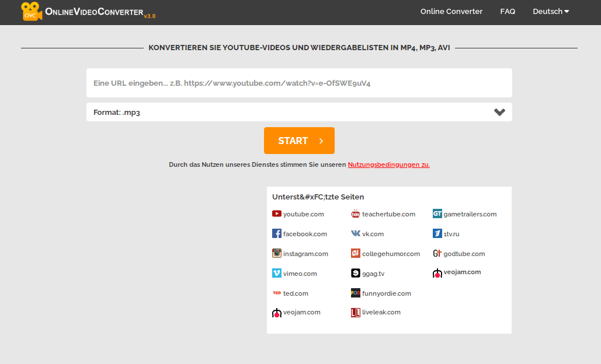Select the vk.com icon
Viewport: 601px width, 364px height.
pos(355,233)
